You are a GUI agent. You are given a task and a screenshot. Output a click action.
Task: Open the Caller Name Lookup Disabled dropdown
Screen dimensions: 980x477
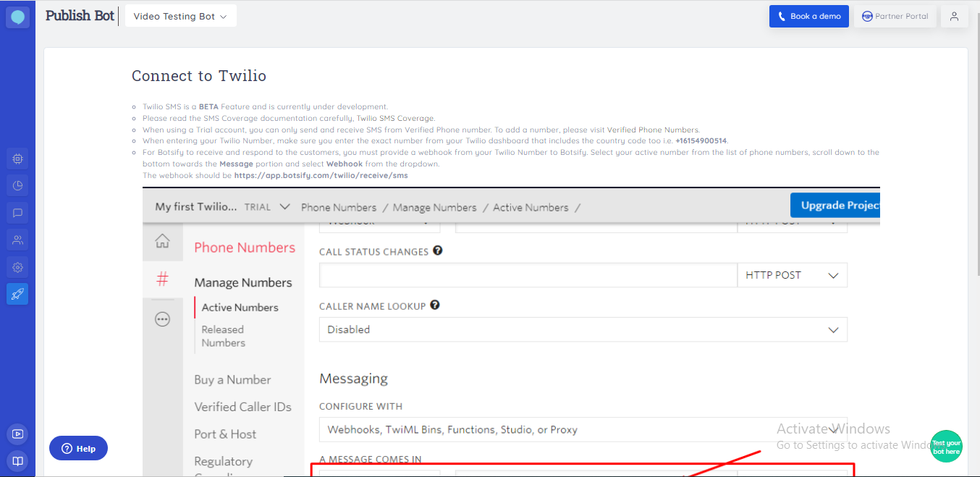583,329
